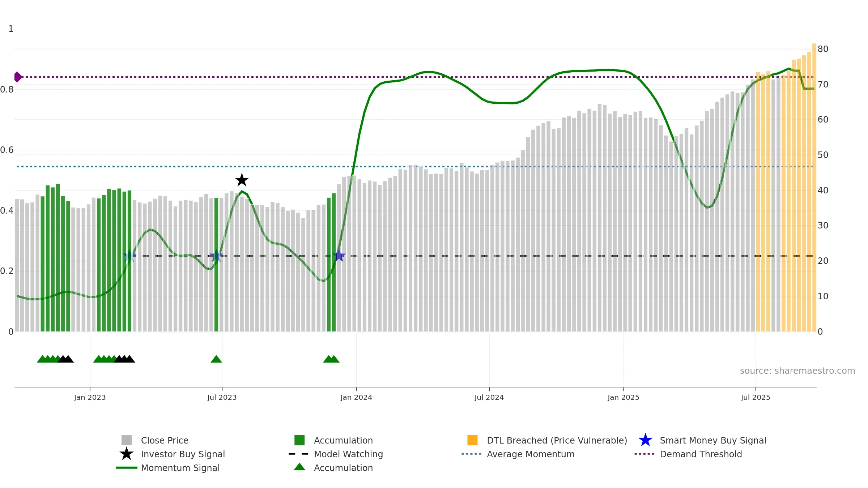Click the purple diamond Demand Threshold marker
Screen dimensions: 868x488
coord(18,77)
